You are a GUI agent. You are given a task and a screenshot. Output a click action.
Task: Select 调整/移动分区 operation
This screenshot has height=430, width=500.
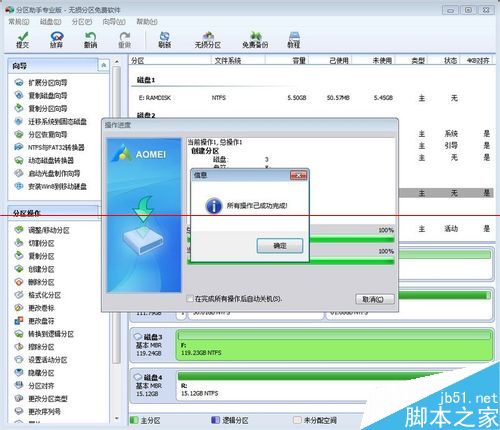[x=42, y=230]
